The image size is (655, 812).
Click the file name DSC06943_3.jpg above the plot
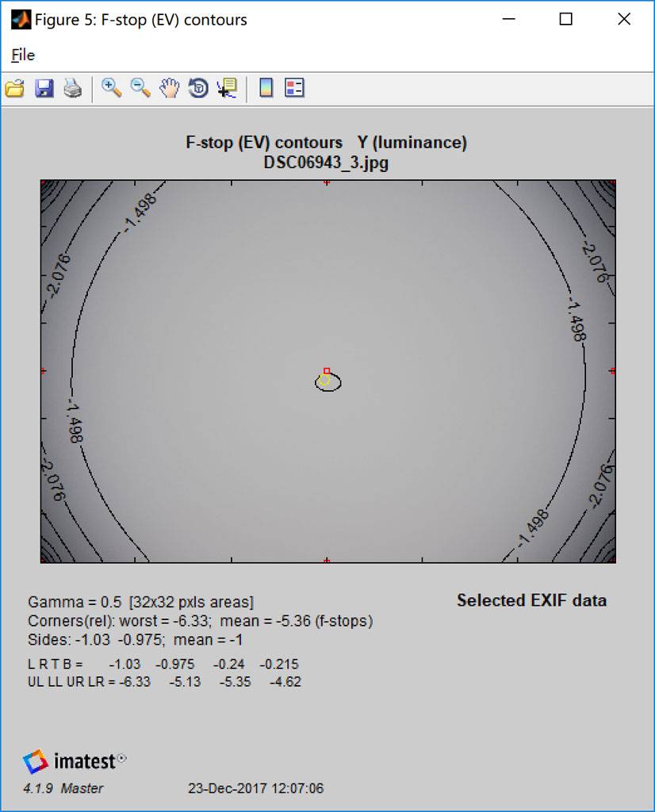(x=326, y=163)
